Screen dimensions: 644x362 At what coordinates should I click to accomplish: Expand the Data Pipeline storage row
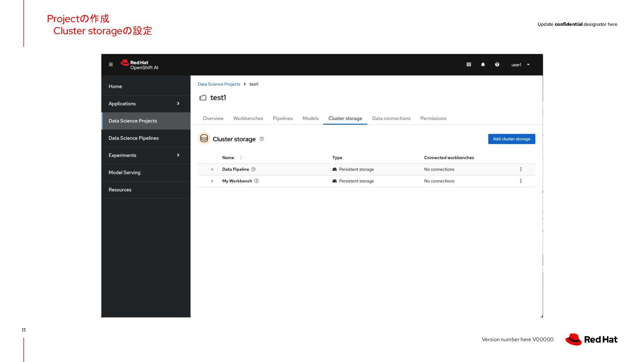pos(212,169)
